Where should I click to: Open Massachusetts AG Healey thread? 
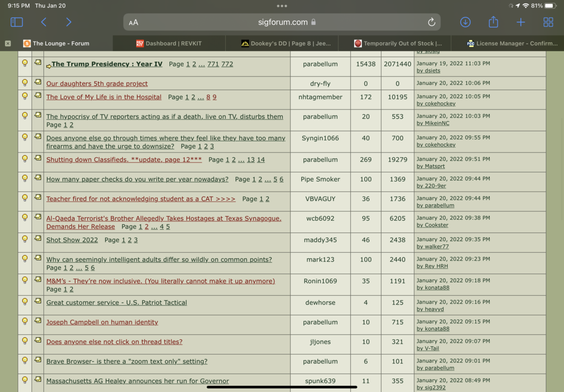pyautogui.click(x=137, y=381)
